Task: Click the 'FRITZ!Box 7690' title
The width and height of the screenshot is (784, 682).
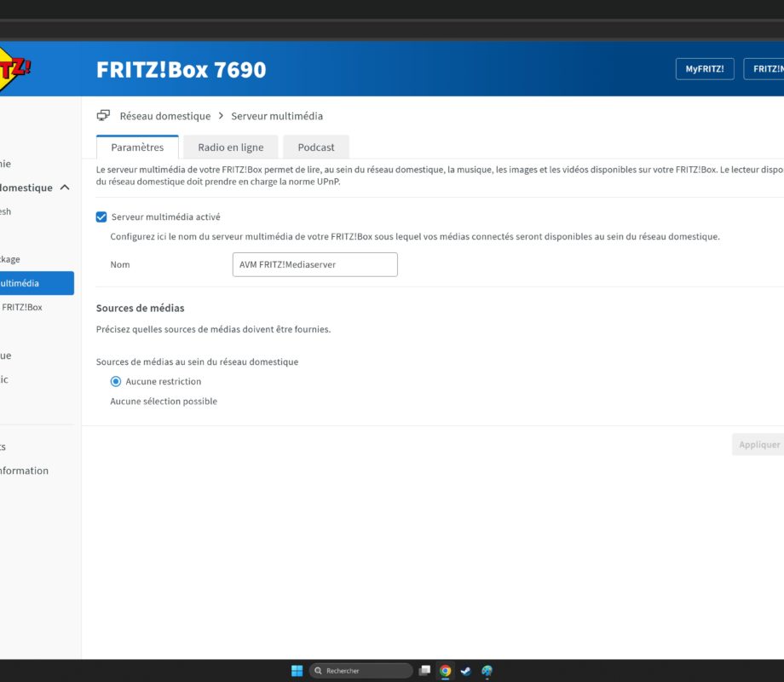Action: pos(181,70)
